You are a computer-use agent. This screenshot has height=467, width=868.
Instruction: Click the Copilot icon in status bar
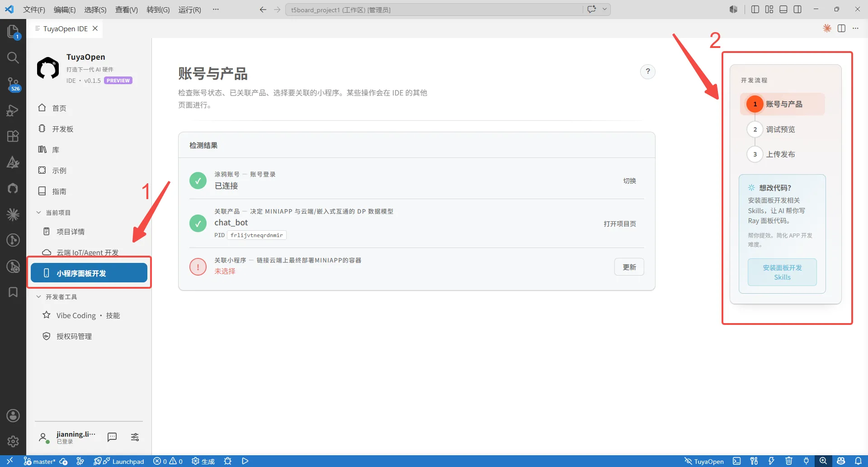click(841, 461)
